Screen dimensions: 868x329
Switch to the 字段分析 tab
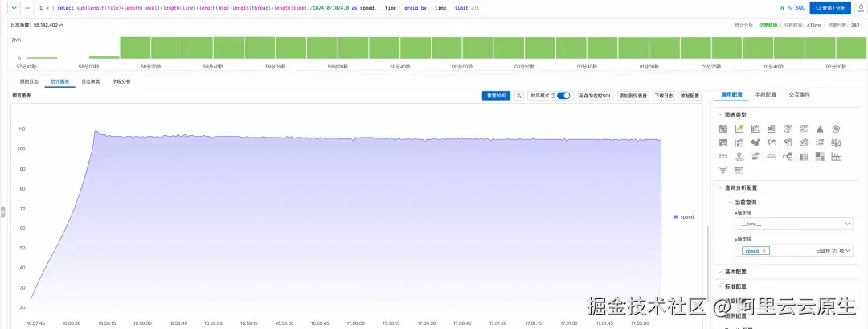pos(121,81)
